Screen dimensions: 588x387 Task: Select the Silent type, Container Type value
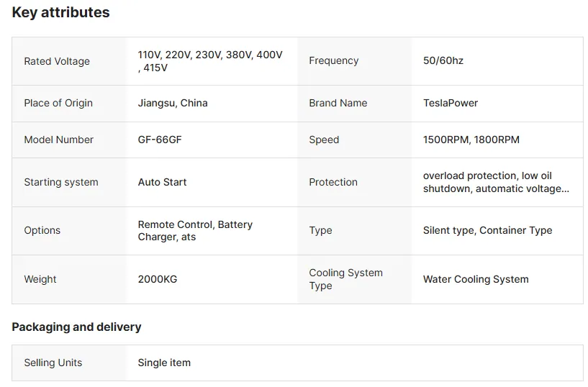pos(487,230)
